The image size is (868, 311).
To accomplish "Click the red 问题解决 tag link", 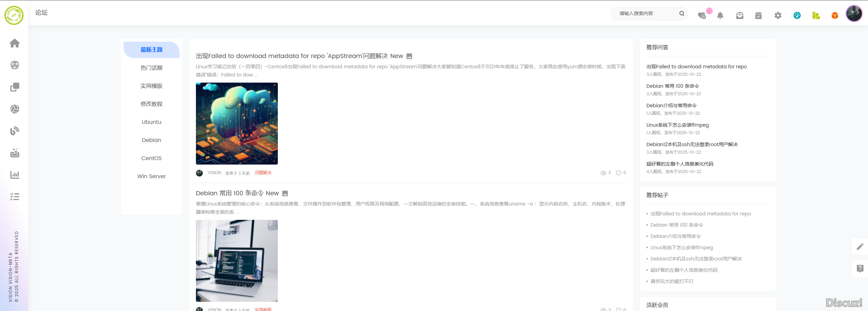I will pyautogui.click(x=263, y=173).
